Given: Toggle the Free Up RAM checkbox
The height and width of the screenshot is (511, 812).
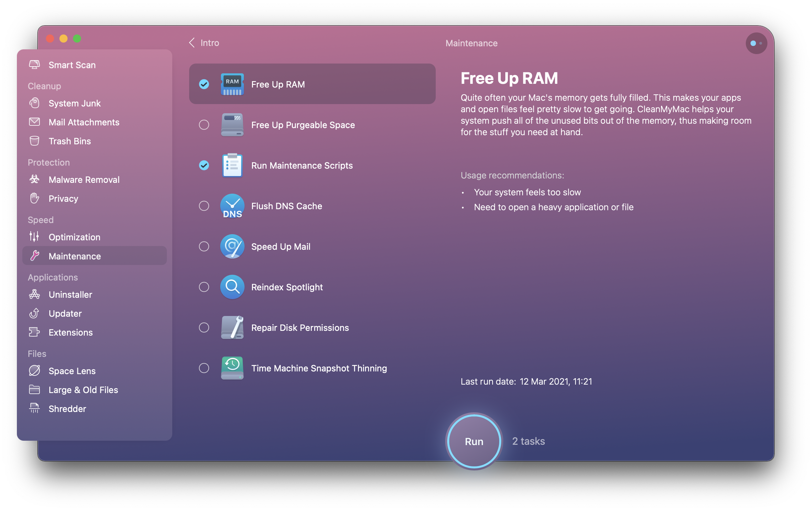Looking at the screenshot, I should [x=204, y=84].
